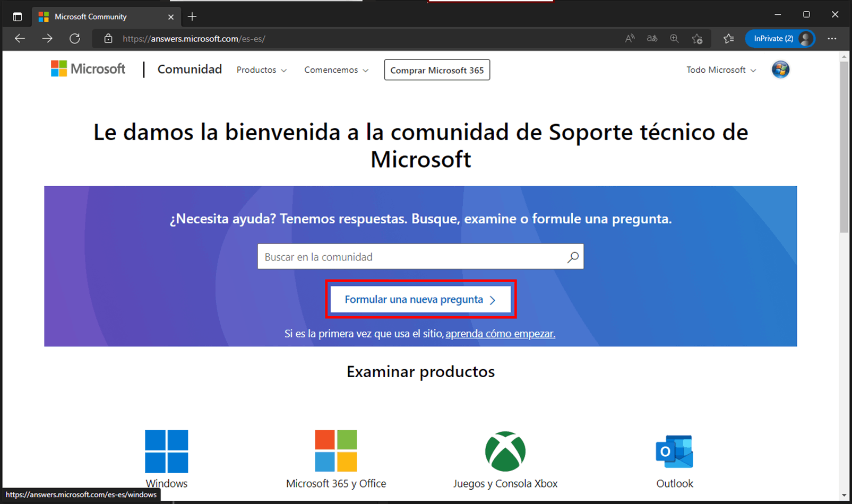Screen dimensions: 852x504
Task: Focus the Buscar en la comunidad field
Action: [x=420, y=257]
